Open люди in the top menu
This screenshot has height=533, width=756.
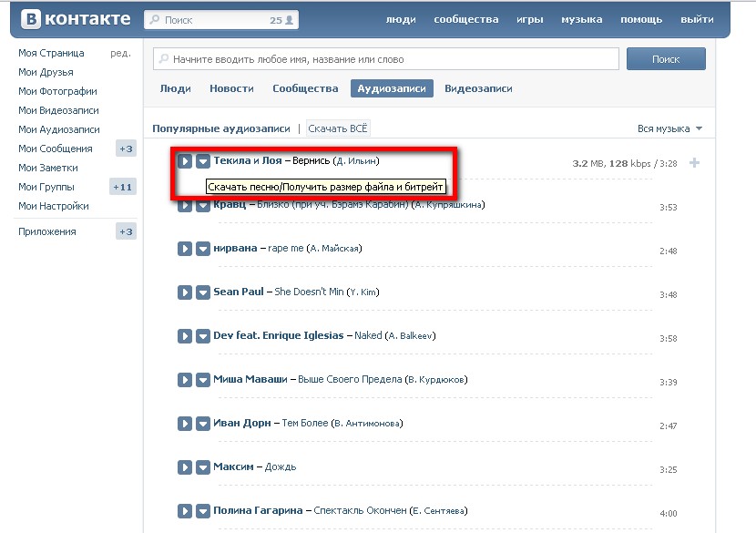(x=401, y=20)
